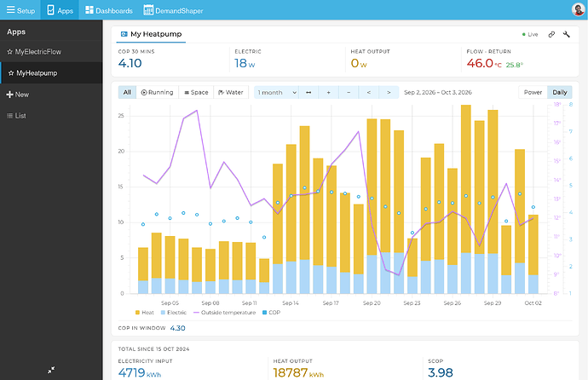
Task: Open the apps List entry
Action: pyautogui.click(x=51, y=116)
